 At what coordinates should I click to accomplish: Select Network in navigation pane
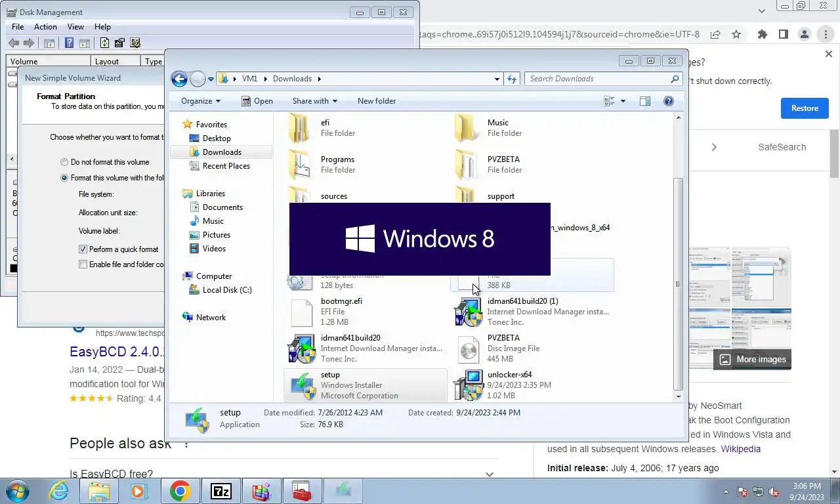point(211,318)
